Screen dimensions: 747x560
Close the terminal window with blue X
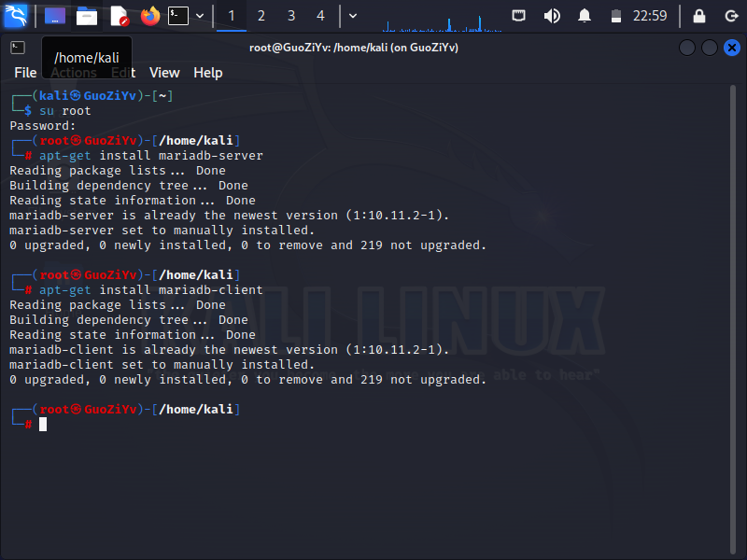tap(732, 48)
